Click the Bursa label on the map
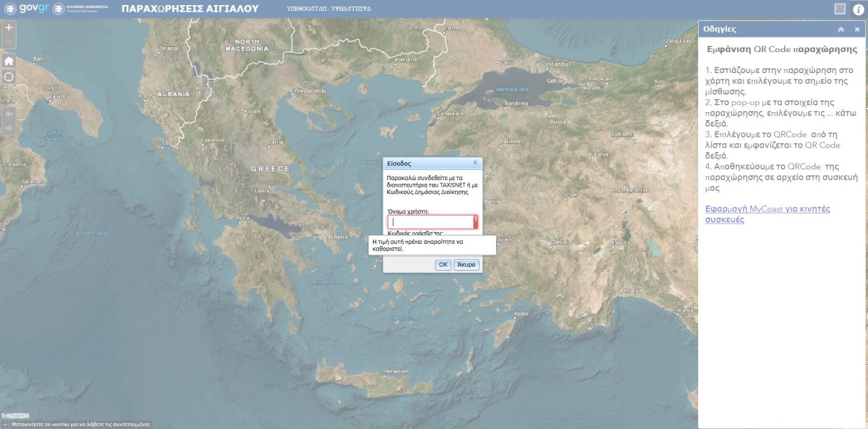 coord(557,122)
